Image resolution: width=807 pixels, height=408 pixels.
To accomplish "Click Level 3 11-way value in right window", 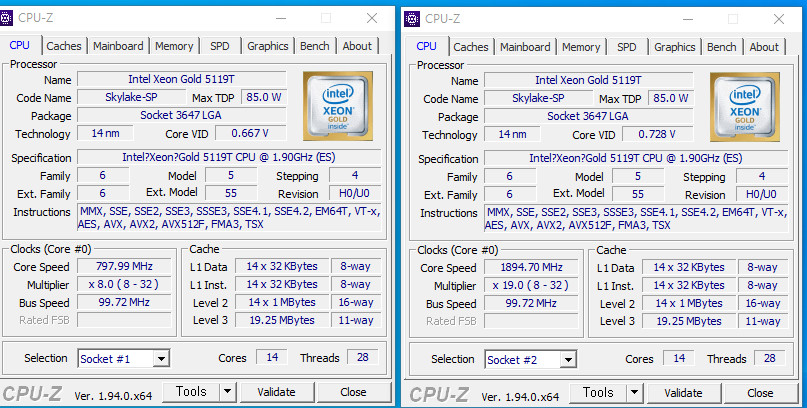I will [x=763, y=321].
